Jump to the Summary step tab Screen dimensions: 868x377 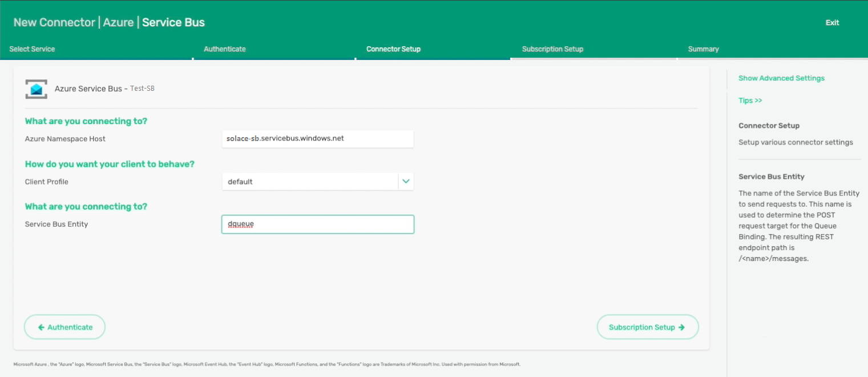point(703,49)
